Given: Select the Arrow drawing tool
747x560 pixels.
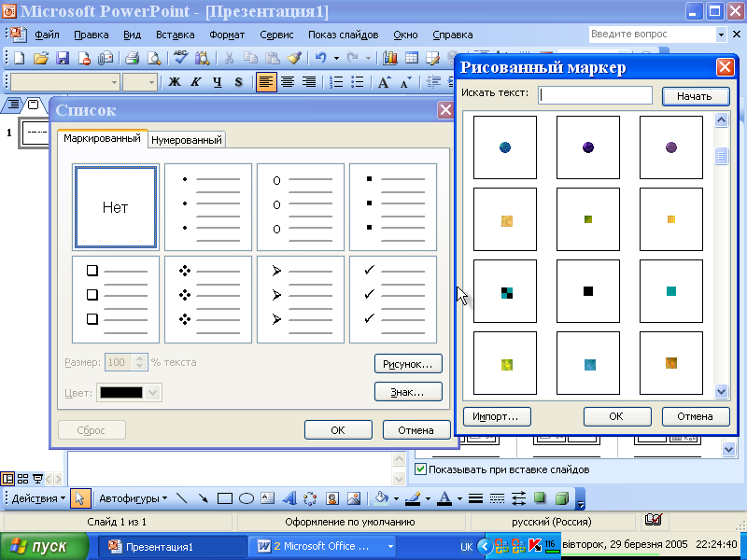Looking at the screenshot, I should point(203,498).
